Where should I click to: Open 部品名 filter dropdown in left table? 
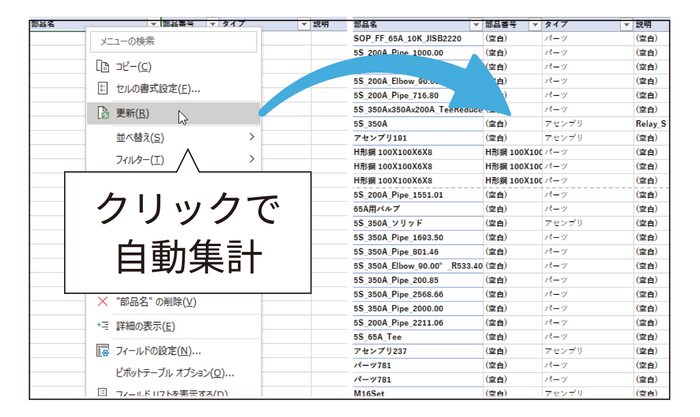coord(152,23)
